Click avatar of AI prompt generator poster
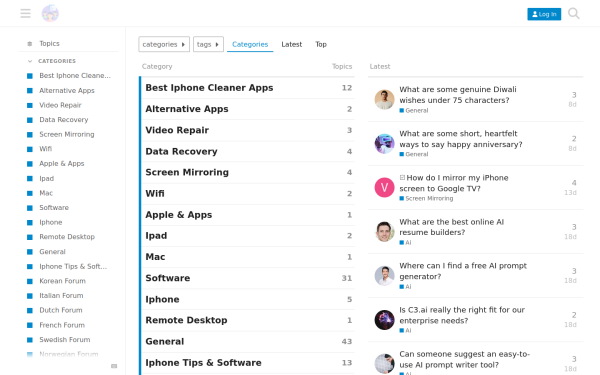The width and height of the screenshot is (600, 375). [x=384, y=276]
